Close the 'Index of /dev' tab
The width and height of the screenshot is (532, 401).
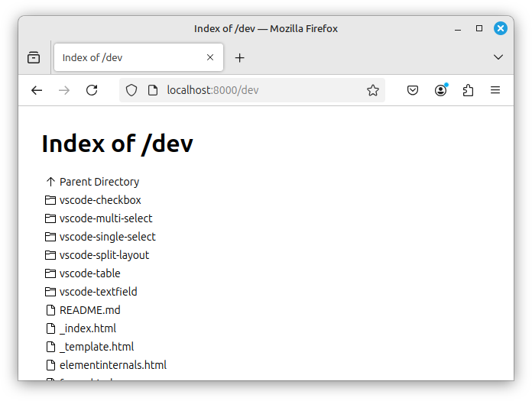[x=210, y=57]
